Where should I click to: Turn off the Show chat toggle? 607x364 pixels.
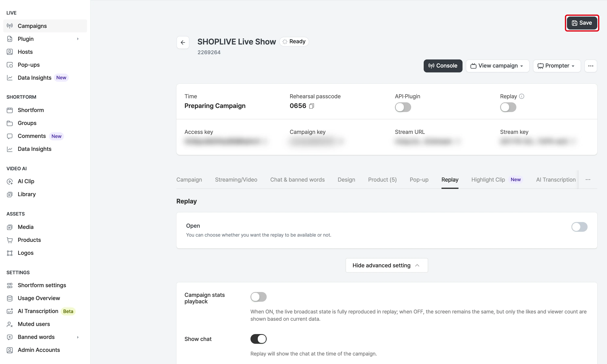tap(258, 339)
